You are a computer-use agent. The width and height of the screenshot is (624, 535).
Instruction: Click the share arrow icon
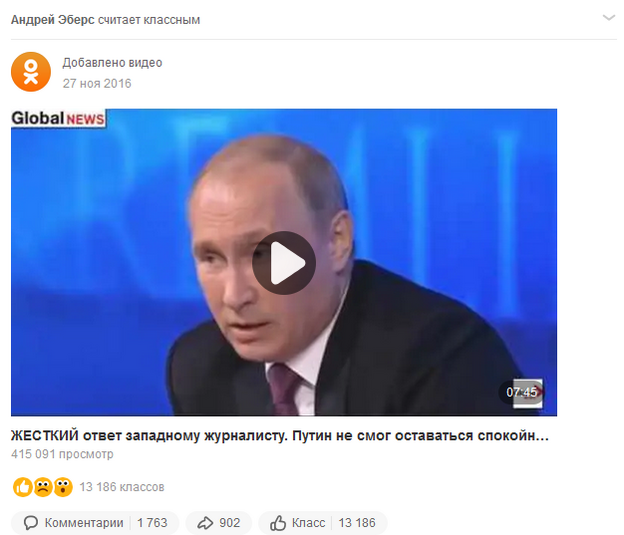point(205,523)
